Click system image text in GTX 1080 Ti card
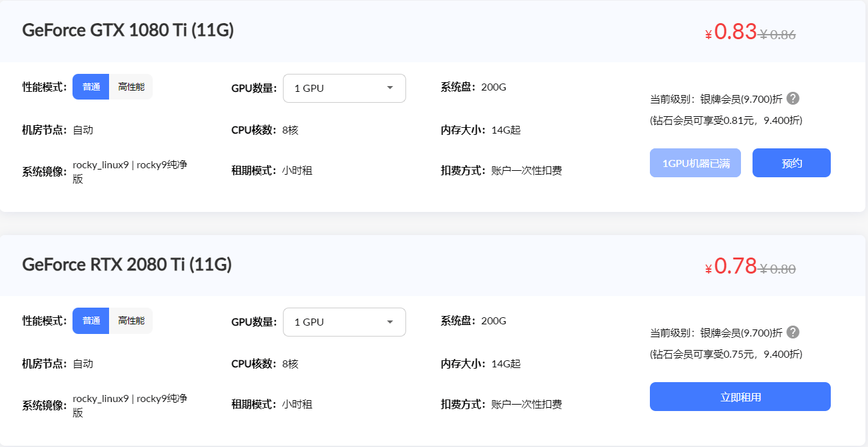Screen dimensions: 868x447 130,171
